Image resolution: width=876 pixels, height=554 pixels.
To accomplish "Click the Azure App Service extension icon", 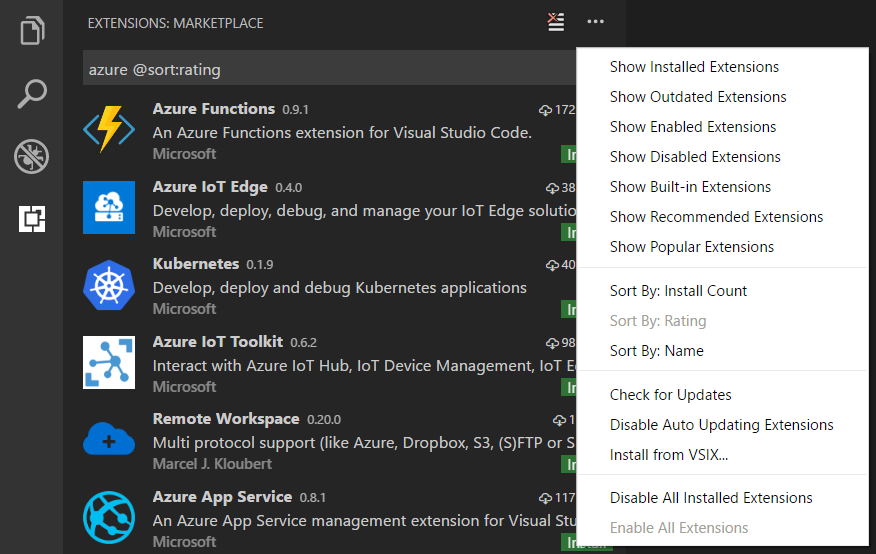I will 109,517.
